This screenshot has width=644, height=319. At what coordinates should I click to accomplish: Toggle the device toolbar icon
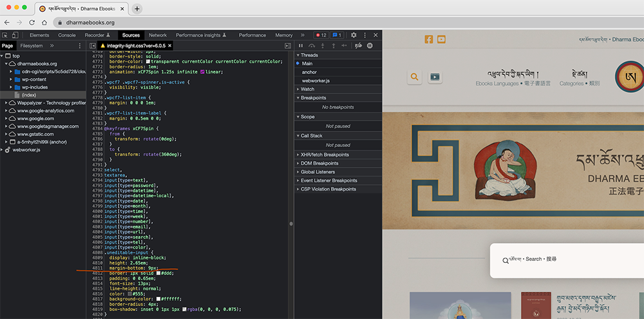coord(15,35)
